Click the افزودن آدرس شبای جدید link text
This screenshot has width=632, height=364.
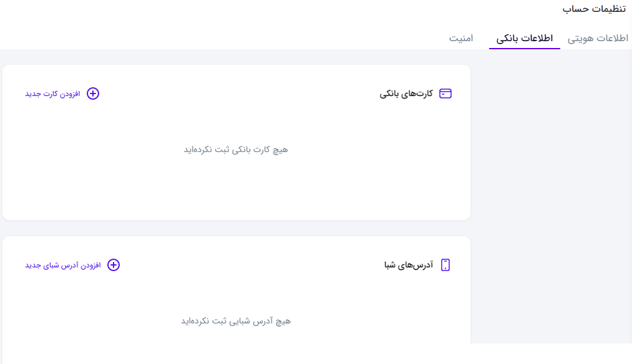point(63,266)
